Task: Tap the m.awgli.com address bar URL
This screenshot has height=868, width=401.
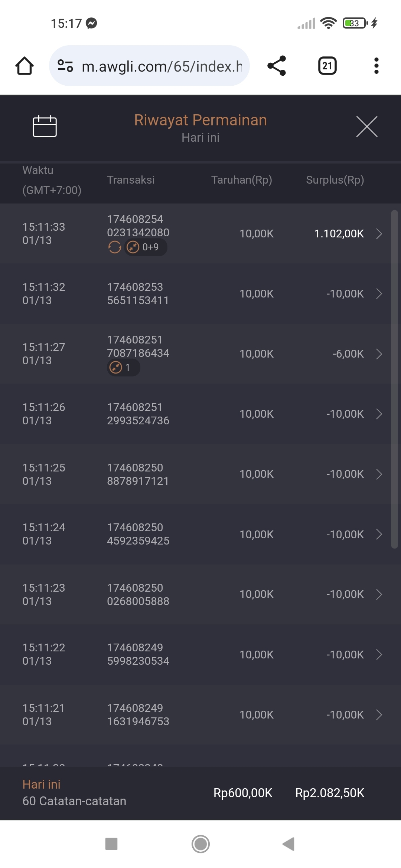Action: pyautogui.click(x=162, y=66)
